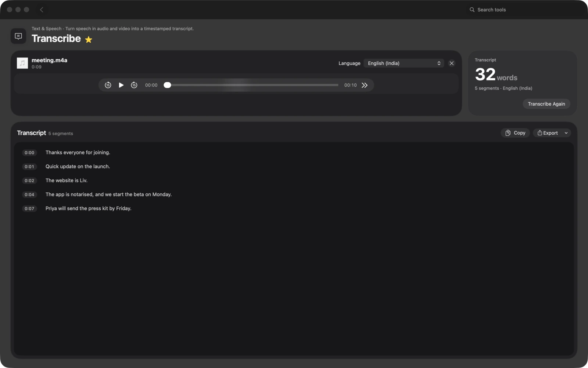Click the playback progress slider knob
Viewport: 588px width, 368px height.
tap(167, 85)
